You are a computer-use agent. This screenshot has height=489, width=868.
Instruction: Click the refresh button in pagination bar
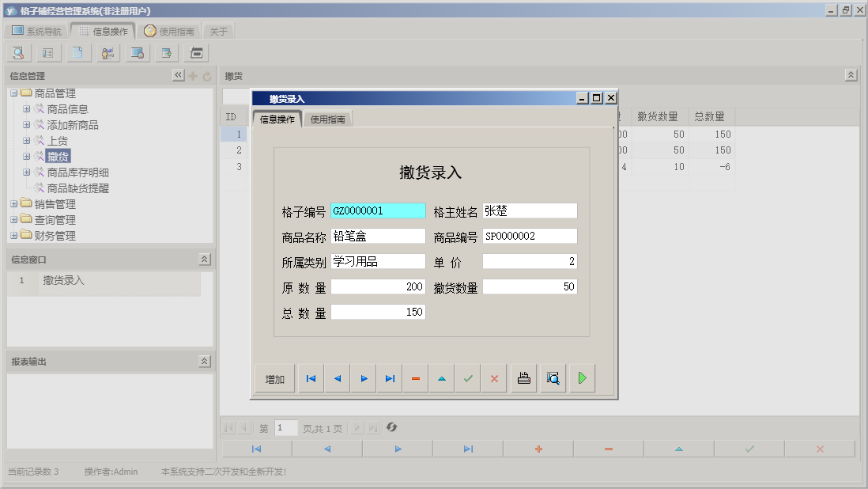click(x=391, y=427)
